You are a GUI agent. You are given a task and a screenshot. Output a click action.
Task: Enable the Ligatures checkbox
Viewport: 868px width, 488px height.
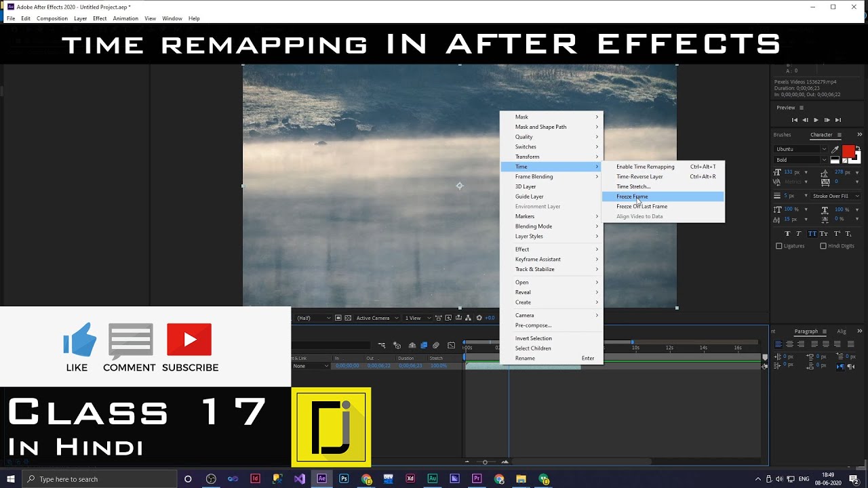[778, 246]
